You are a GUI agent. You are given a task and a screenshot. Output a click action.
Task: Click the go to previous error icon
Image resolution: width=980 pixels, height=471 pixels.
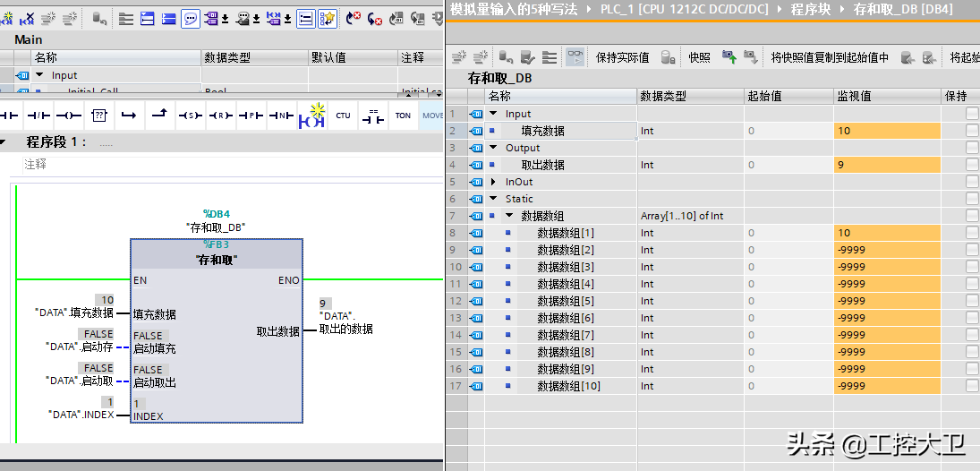tap(354, 19)
